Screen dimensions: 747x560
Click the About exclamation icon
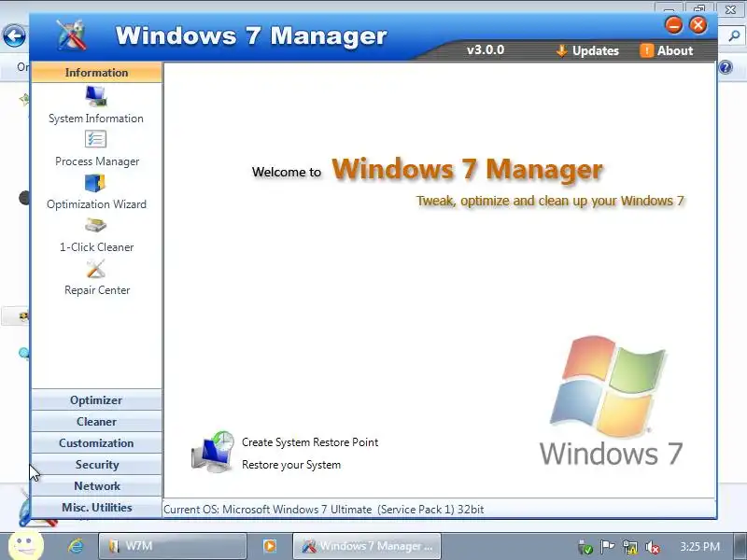click(646, 50)
